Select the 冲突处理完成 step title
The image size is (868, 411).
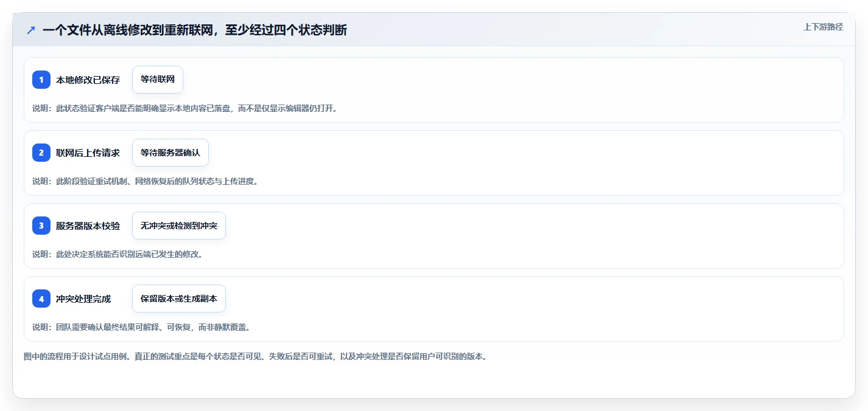pyautogui.click(x=83, y=299)
